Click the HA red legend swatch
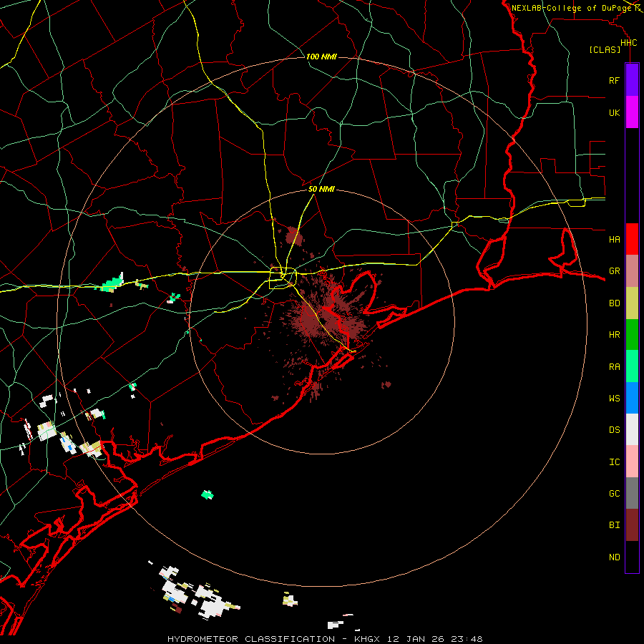This screenshot has width=644, height=644. click(632, 239)
